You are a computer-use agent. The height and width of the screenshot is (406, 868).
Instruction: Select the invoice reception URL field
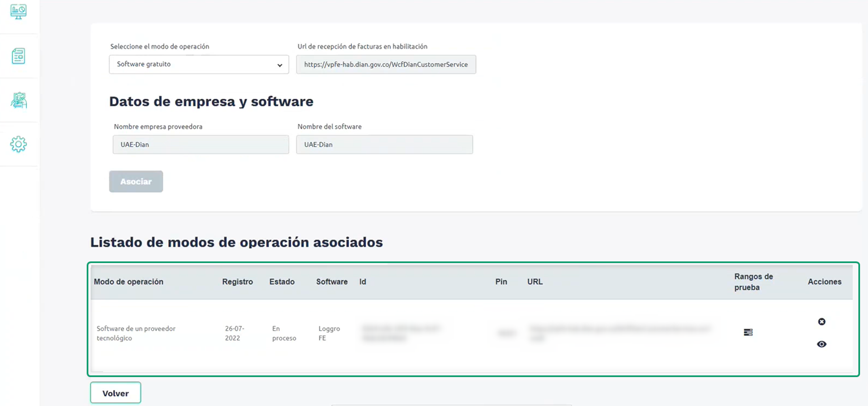tap(386, 65)
